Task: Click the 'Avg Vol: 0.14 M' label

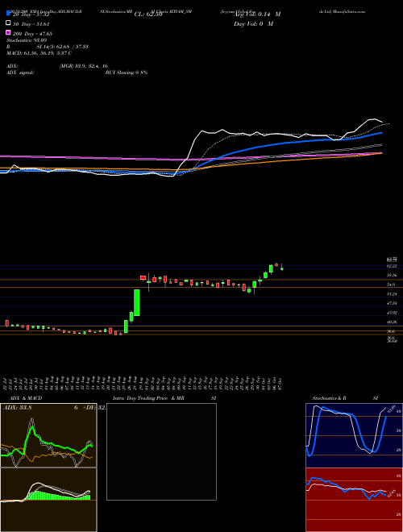Action: [257, 15]
